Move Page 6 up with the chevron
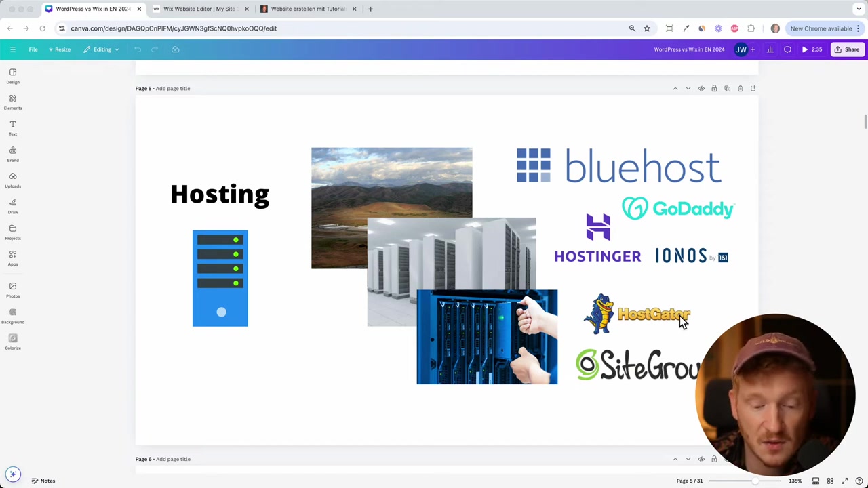Image resolution: width=868 pixels, height=488 pixels. click(x=675, y=460)
